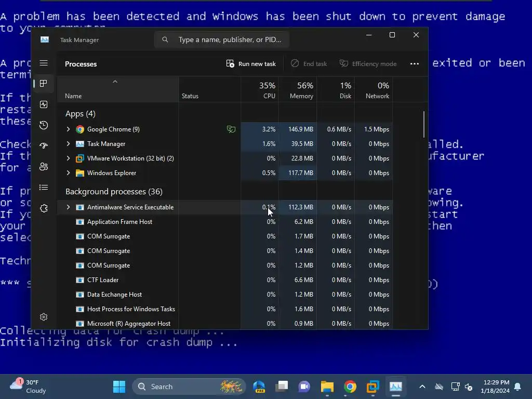
Task: Click the Task Manager taskbar icon
Action: coord(395,387)
